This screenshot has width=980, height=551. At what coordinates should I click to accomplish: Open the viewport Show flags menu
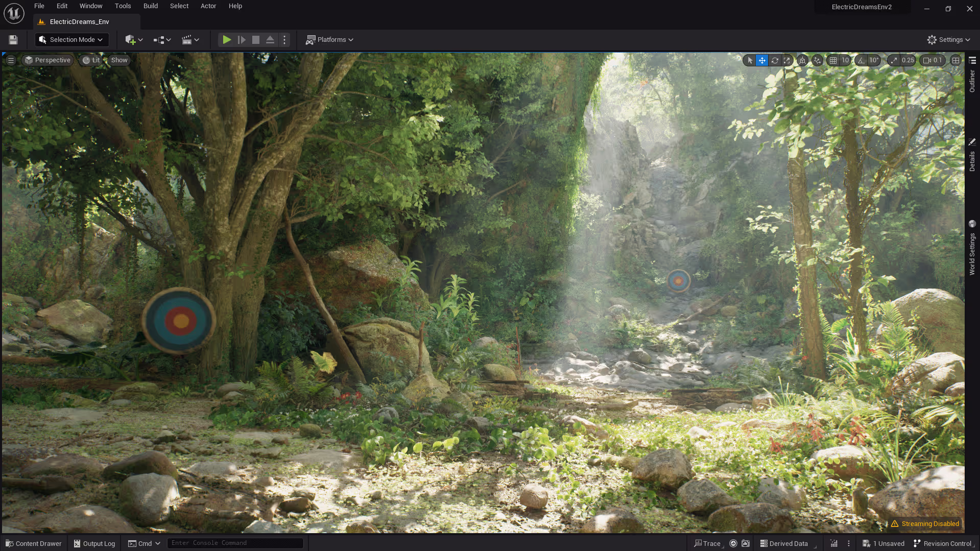click(x=119, y=60)
